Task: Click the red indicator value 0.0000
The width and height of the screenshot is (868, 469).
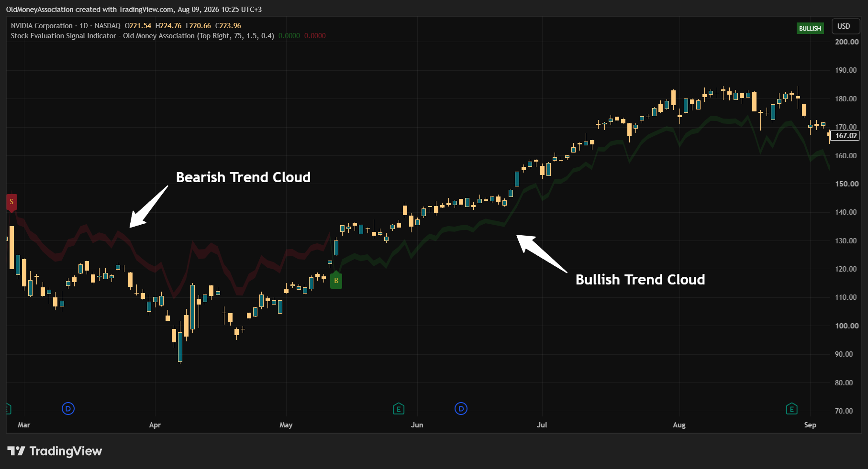Action: tap(315, 36)
